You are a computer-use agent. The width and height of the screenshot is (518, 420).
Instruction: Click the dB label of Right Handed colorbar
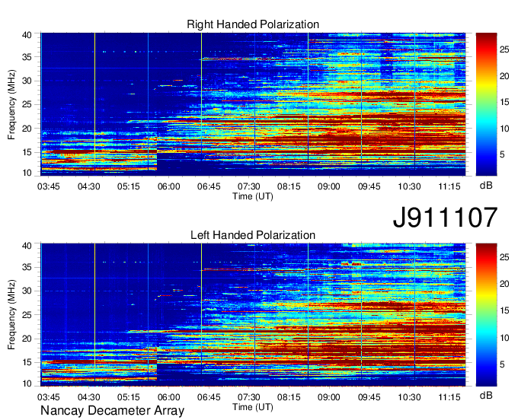[x=486, y=186]
